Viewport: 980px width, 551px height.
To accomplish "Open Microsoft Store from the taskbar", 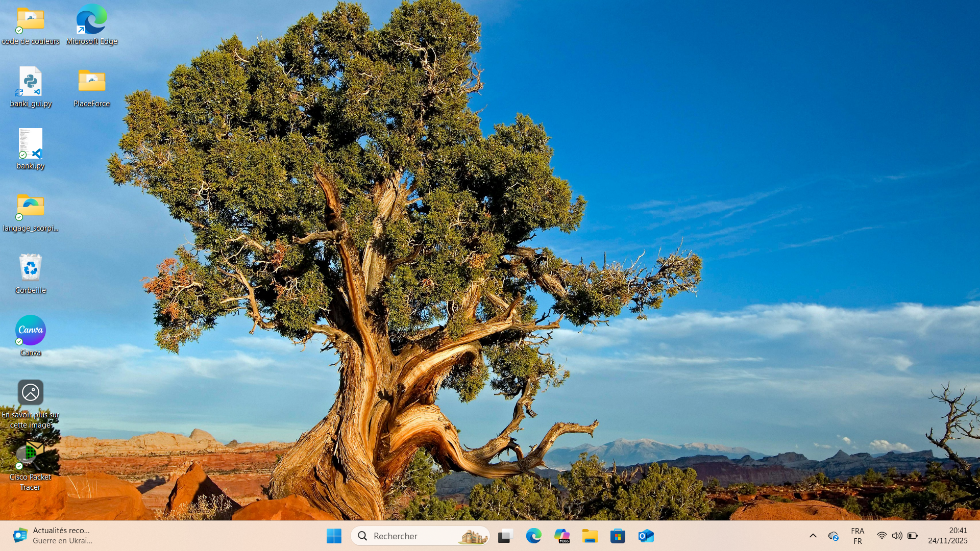I will 618,536.
